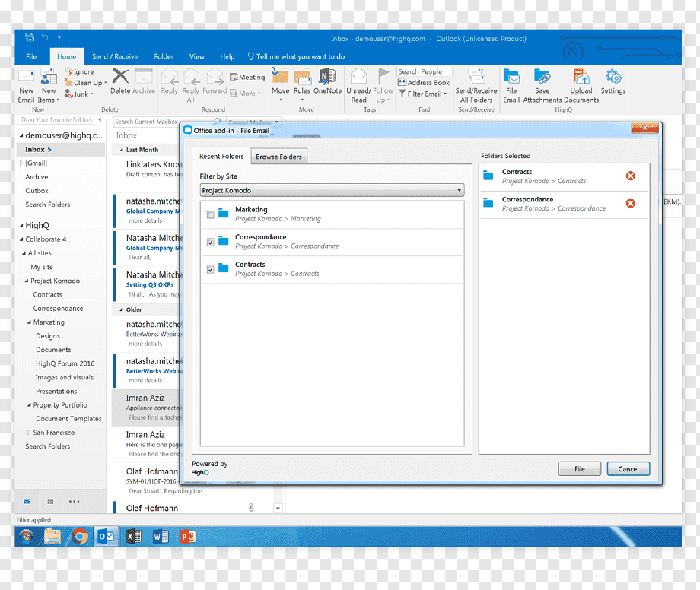Open File Explorer from the taskbar
The width and height of the screenshot is (700, 590).
click(52, 537)
